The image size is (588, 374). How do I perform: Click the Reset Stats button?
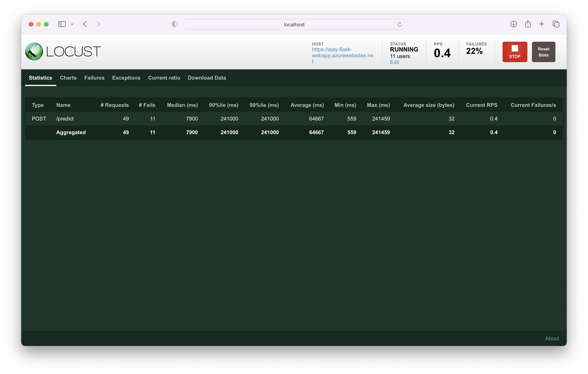point(543,52)
